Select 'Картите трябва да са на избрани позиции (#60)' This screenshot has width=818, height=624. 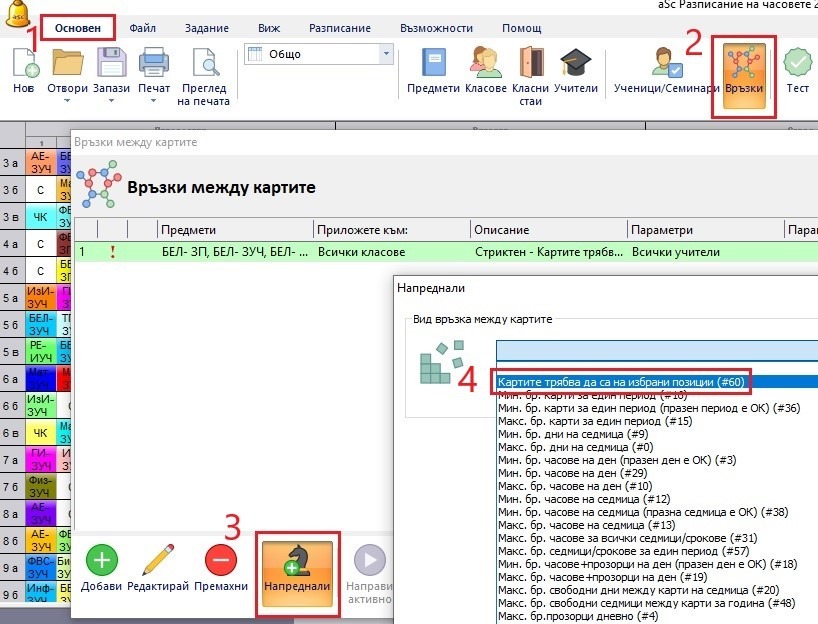point(657,382)
